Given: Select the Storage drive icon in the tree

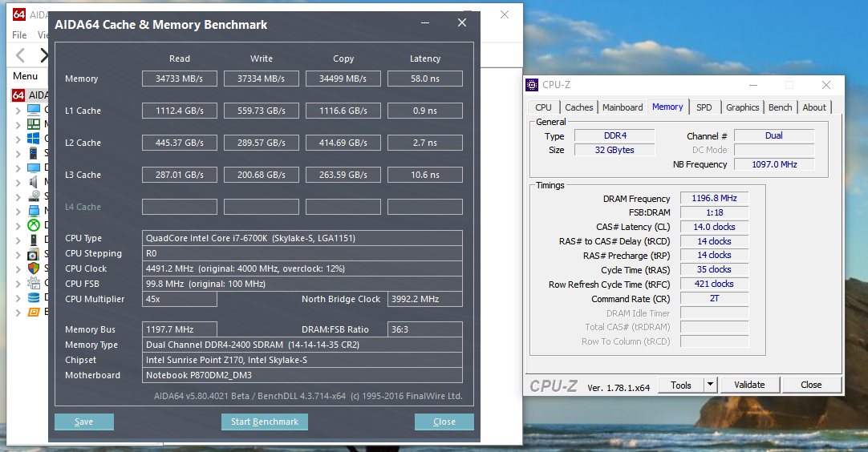Looking at the screenshot, I should pyautogui.click(x=34, y=196).
